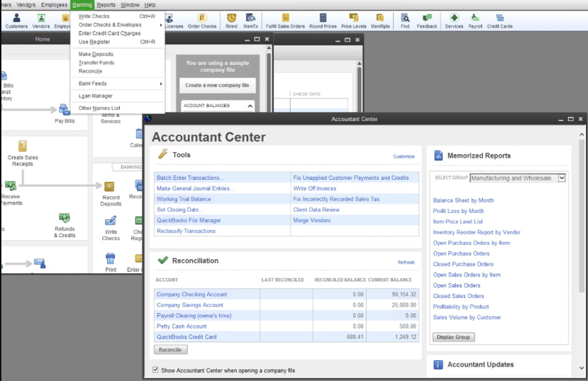Click the MemTx toolbar icon
The height and width of the screenshot is (381, 588).
(x=250, y=21)
